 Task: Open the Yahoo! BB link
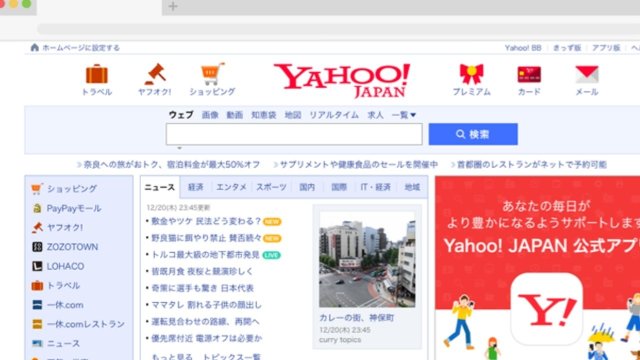(523, 48)
